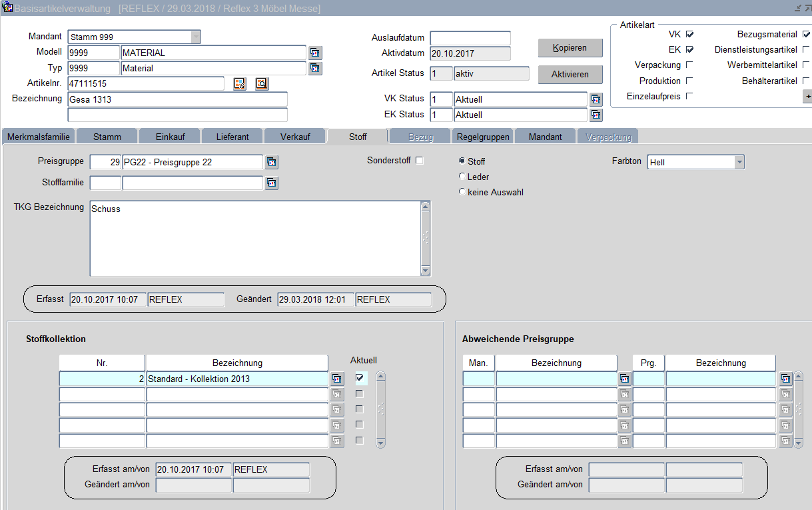
Task: Open the Mandant dropdown list
Action: point(195,37)
